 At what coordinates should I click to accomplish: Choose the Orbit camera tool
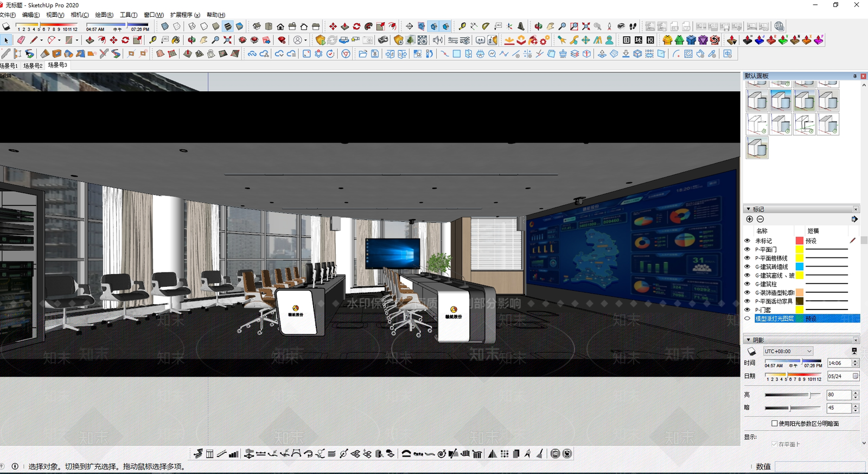192,40
